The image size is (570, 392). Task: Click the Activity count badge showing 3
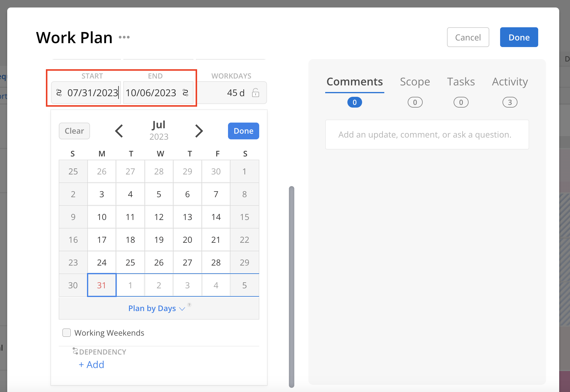coord(510,102)
